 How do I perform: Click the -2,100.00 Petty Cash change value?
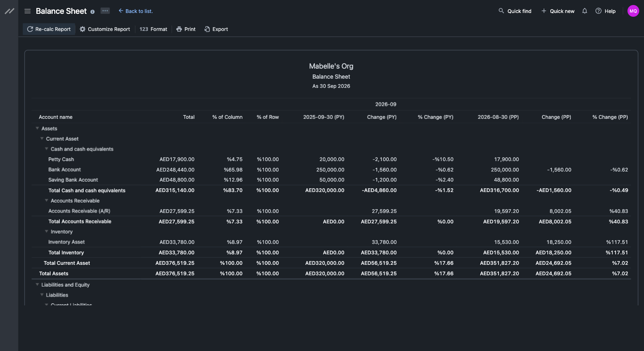(x=384, y=159)
